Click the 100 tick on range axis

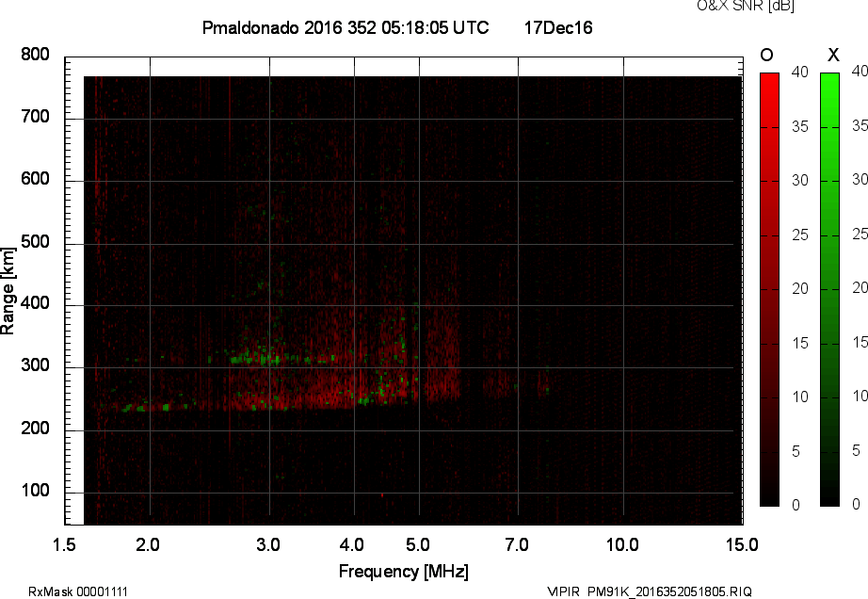coord(35,492)
